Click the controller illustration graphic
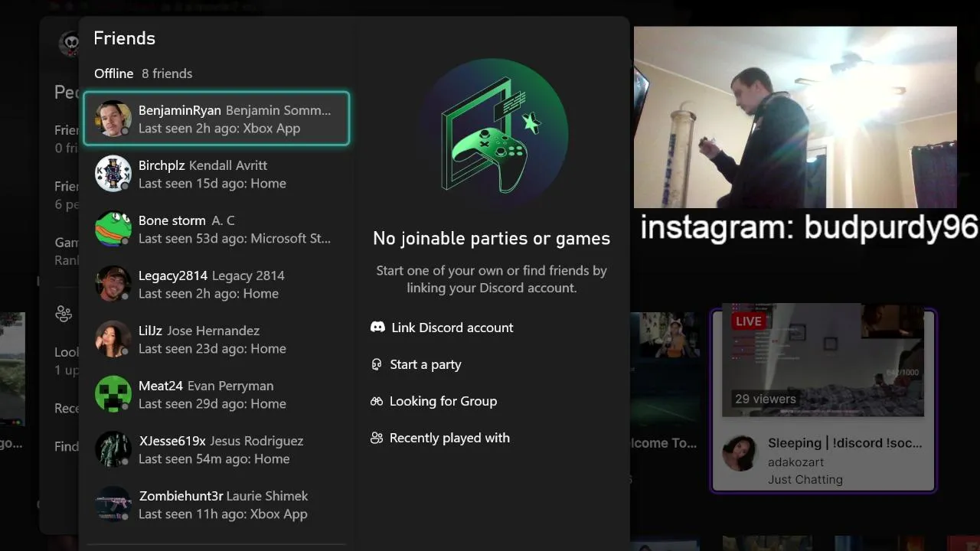Viewport: 980px width, 551px height. click(x=494, y=134)
